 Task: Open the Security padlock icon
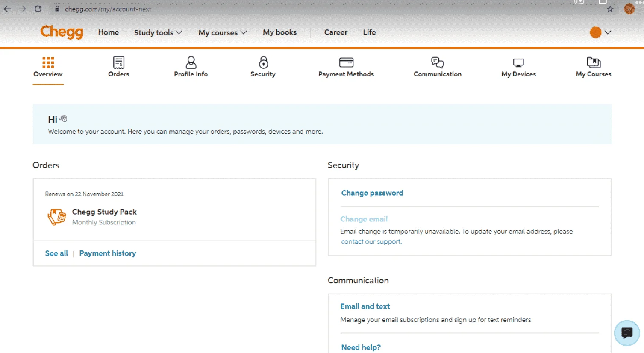tap(263, 62)
